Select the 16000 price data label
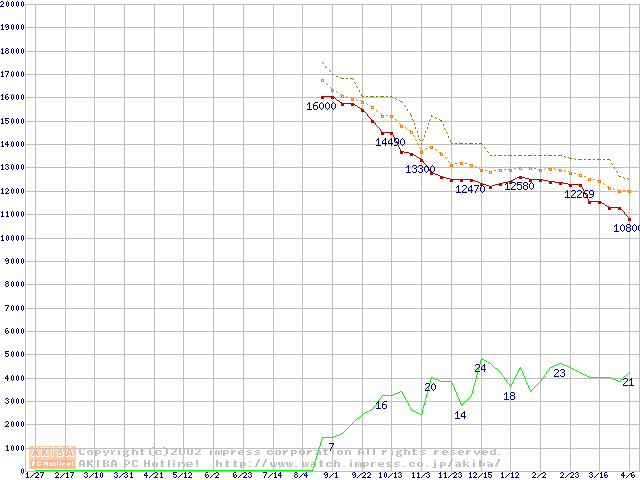640x480 pixels. (321, 106)
